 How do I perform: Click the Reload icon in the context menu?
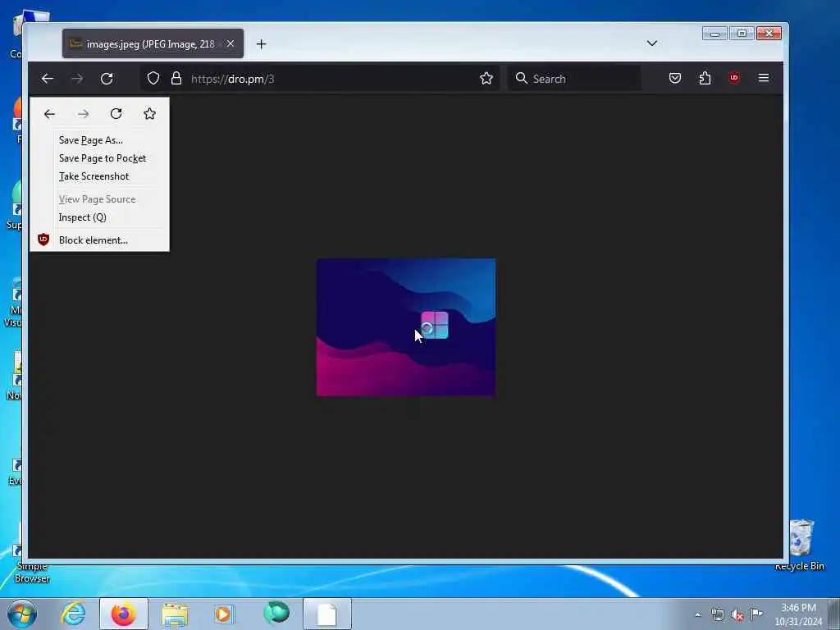point(116,113)
